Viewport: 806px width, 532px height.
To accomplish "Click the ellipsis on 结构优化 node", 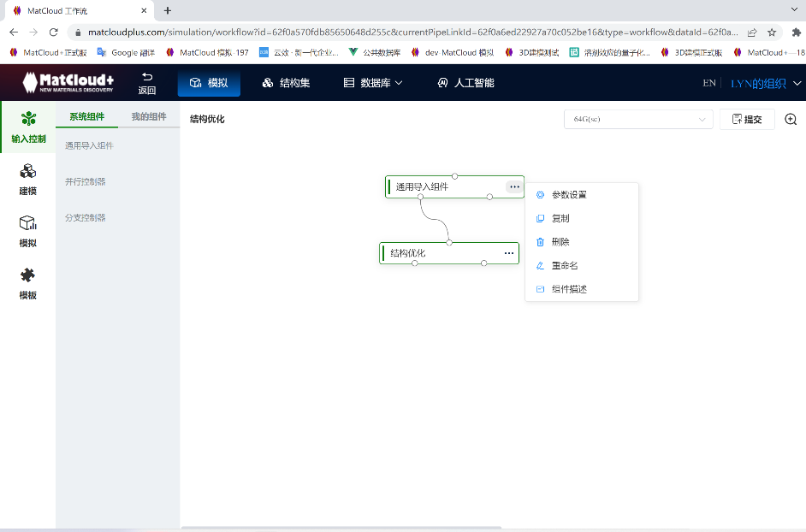I will [x=508, y=252].
